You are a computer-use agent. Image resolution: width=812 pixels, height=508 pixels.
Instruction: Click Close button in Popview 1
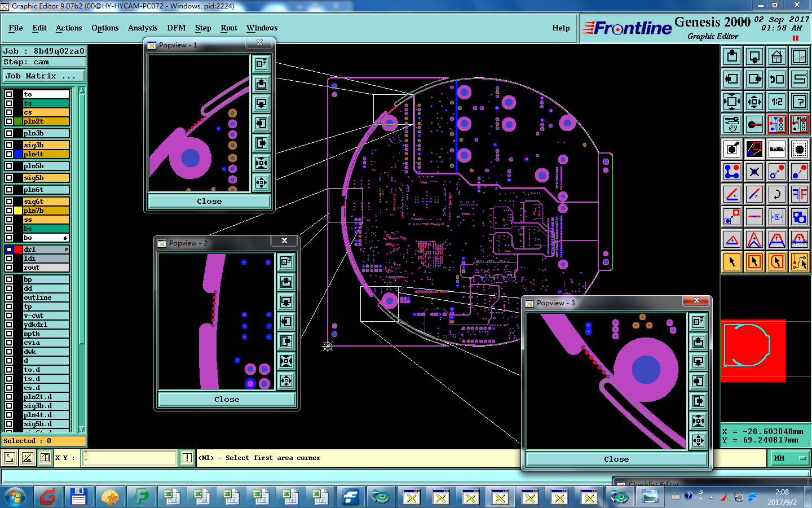pos(209,201)
